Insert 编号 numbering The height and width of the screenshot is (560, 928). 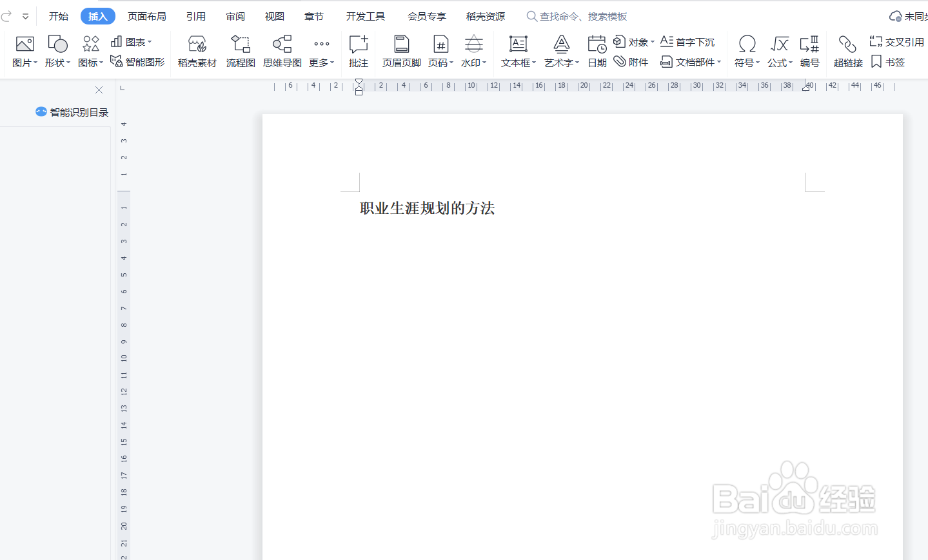pyautogui.click(x=809, y=52)
